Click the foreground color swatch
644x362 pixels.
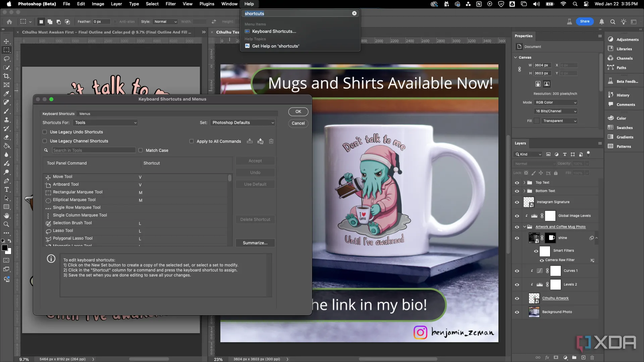click(x=5, y=248)
